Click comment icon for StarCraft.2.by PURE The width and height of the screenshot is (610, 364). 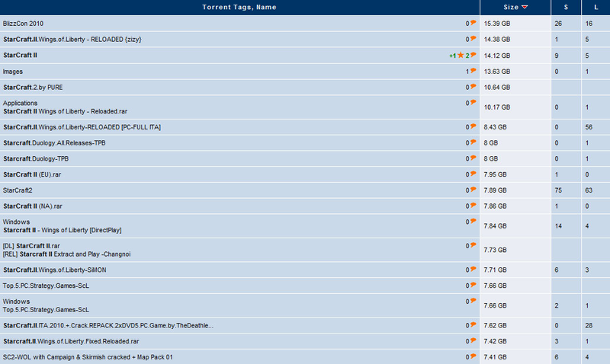[473, 87]
